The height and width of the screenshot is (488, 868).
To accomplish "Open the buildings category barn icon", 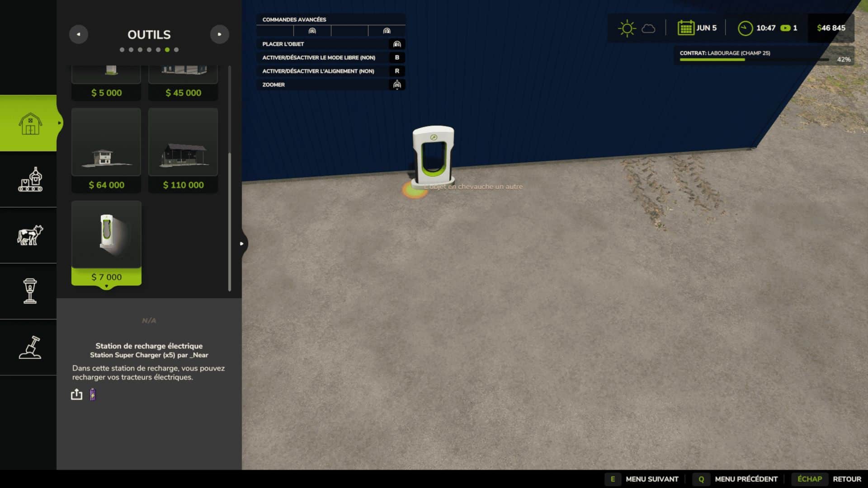I will tap(30, 123).
